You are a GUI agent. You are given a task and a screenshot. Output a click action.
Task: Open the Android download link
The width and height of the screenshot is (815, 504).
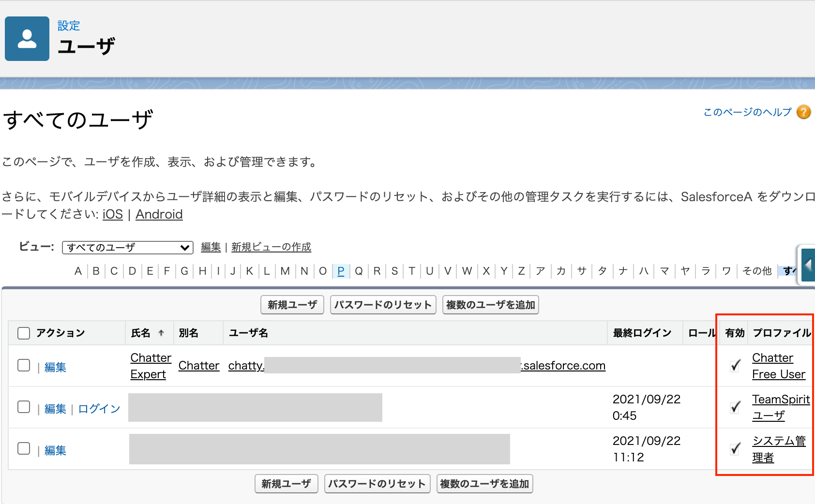point(159,214)
